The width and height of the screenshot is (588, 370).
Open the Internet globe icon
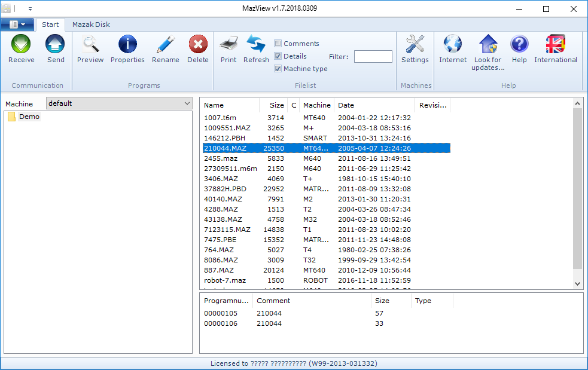[x=453, y=44]
